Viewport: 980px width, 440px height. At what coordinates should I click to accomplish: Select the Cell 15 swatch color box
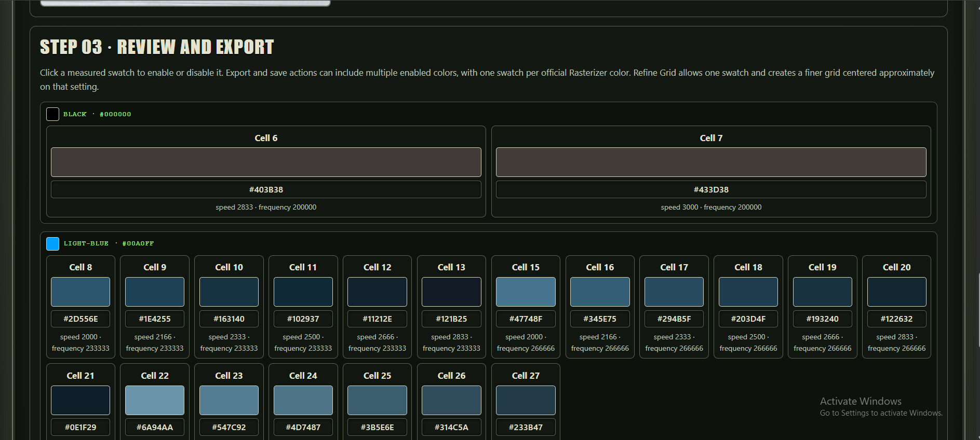(526, 292)
